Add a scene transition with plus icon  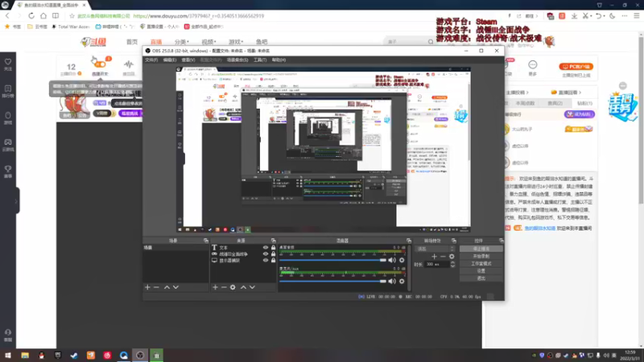coord(434,257)
